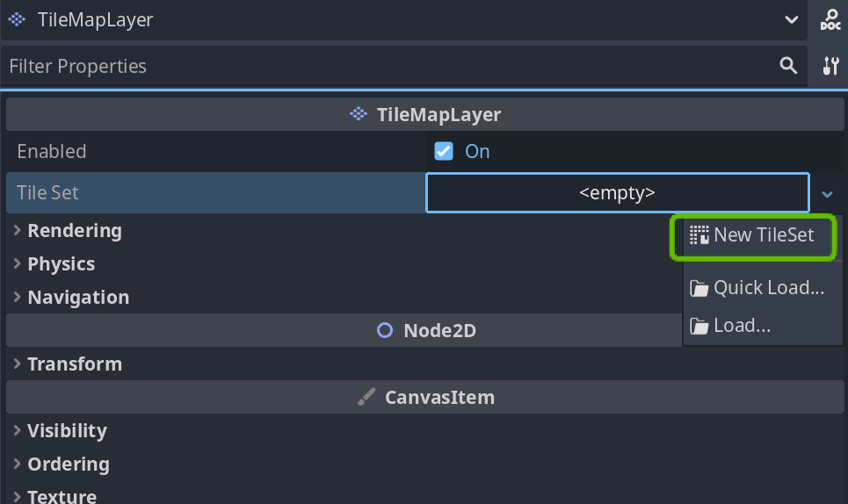This screenshot has height=504, width=848.
Task: Click the CanvasItem brush icon
Action: pyautogui.click(x=366, y=398)
